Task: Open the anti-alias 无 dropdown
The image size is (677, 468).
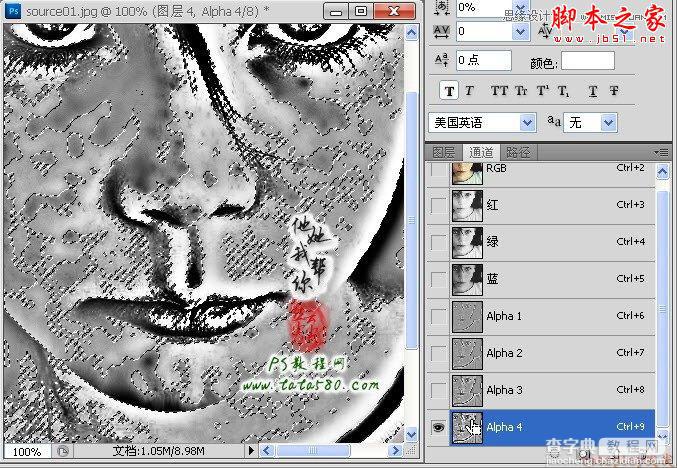Action: (x=609, y=123)
